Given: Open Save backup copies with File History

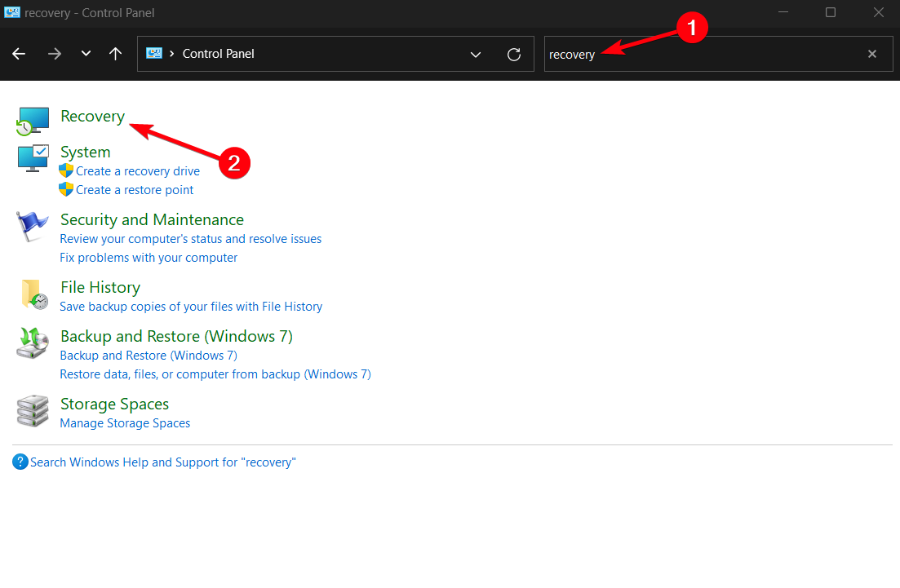Looking at the screenshot, I should [x=191, y=307].
